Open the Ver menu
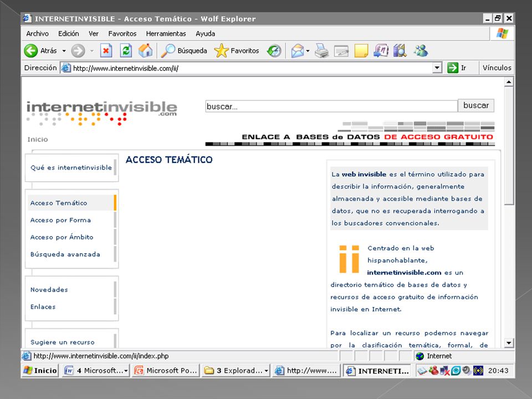This screenshot has height=399, width=532. pyautogui.click(x=93, y=34)
